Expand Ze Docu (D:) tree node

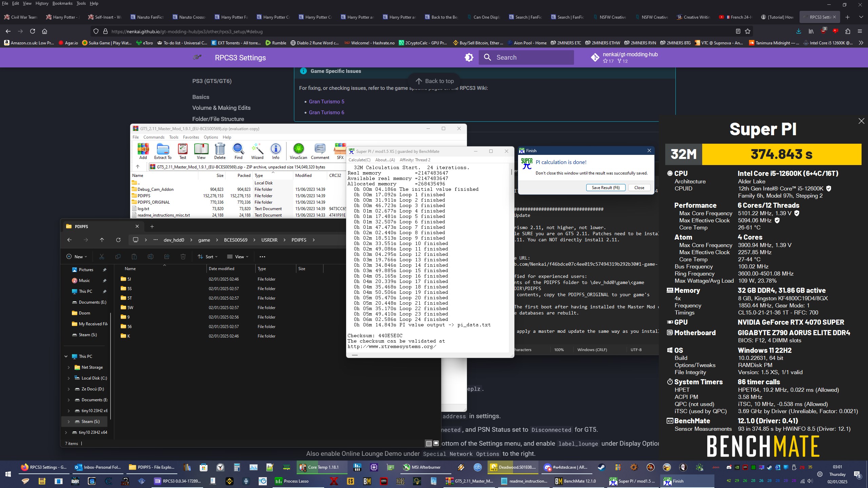68,389
